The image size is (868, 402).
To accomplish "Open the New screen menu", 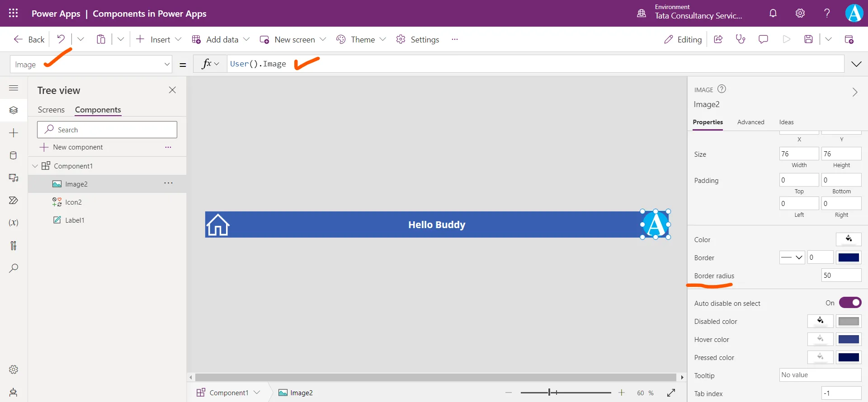I will coord(293,39).
